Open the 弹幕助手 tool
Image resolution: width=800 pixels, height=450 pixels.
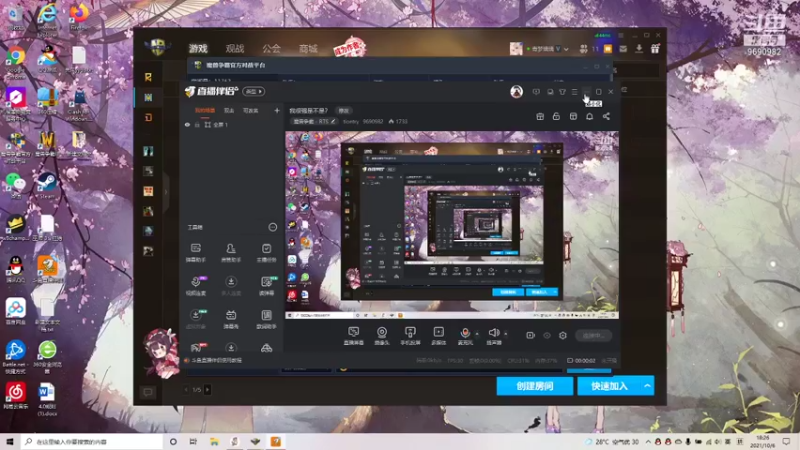(x=196, y=253)
